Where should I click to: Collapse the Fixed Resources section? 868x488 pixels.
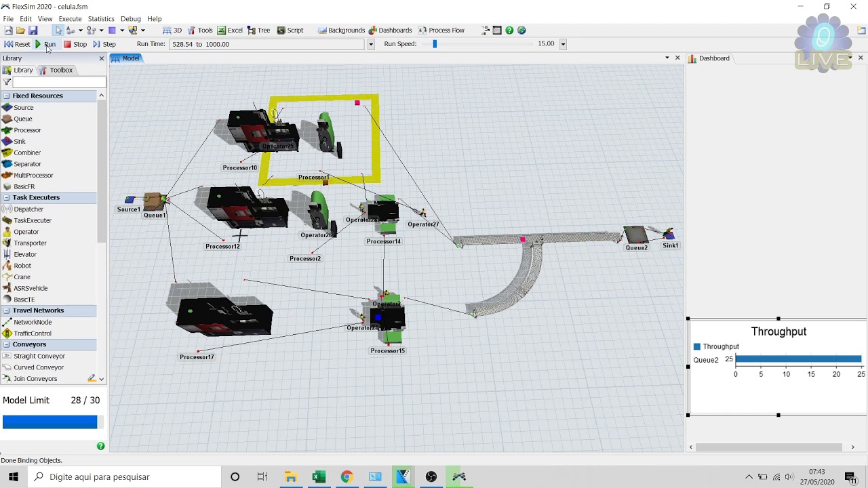[6, 96]
